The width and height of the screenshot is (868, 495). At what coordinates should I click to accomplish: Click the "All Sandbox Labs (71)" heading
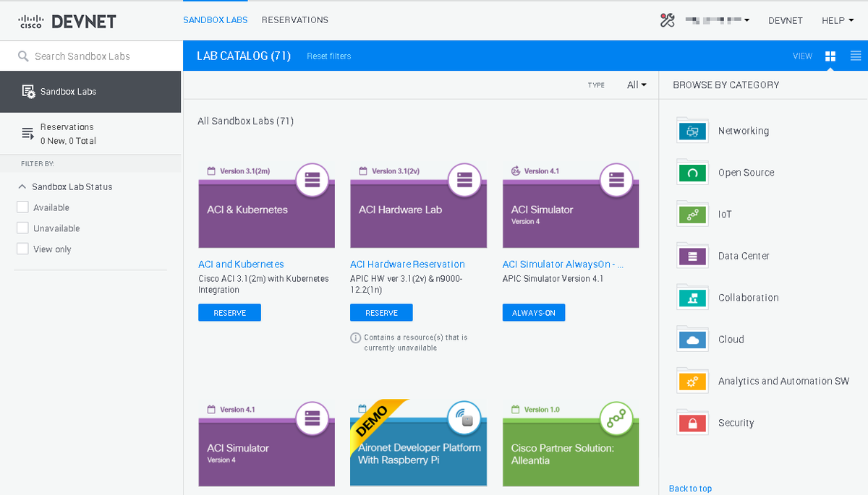[x=246, y=121]
